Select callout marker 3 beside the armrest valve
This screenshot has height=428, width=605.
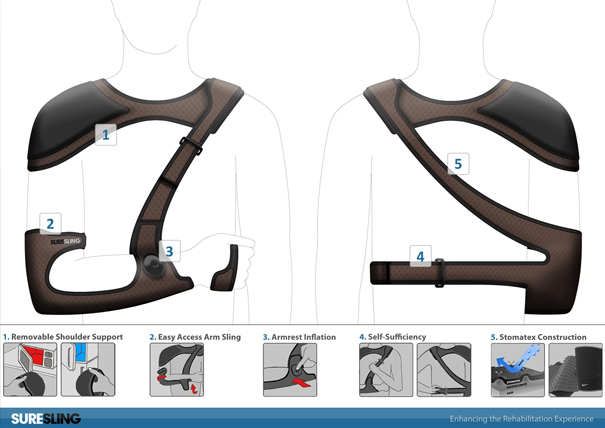coord(169,252)
